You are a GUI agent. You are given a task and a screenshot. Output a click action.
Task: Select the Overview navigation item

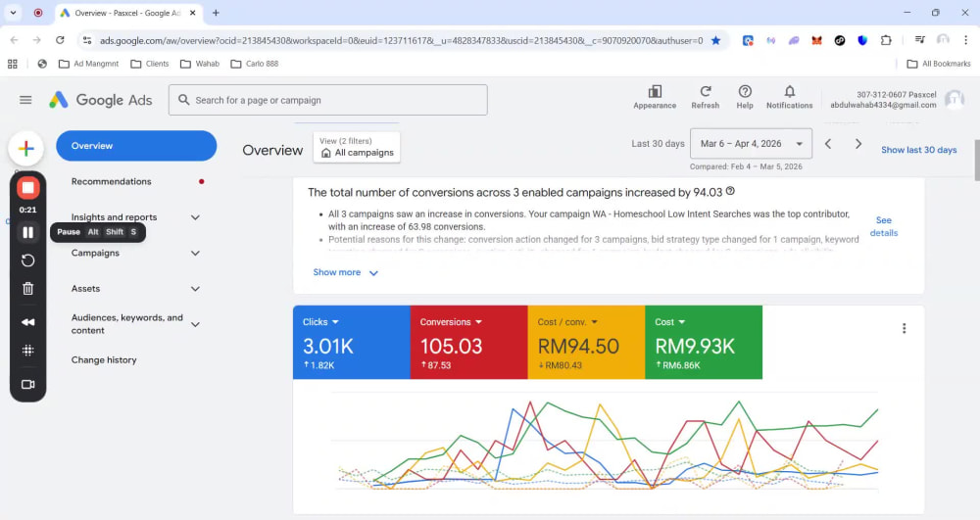(136, 146)
